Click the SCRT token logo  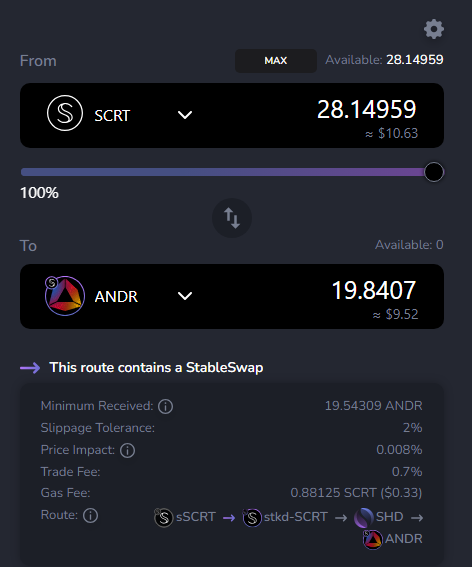click(65, 113)
